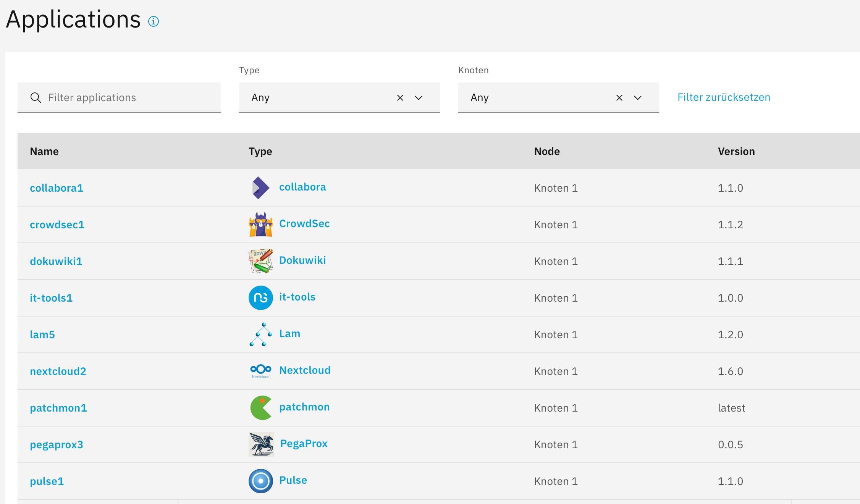Expand the Knoten filter dropdown chevron
Viewport: 860px width, 504px height.
click(x=638, y=98)
